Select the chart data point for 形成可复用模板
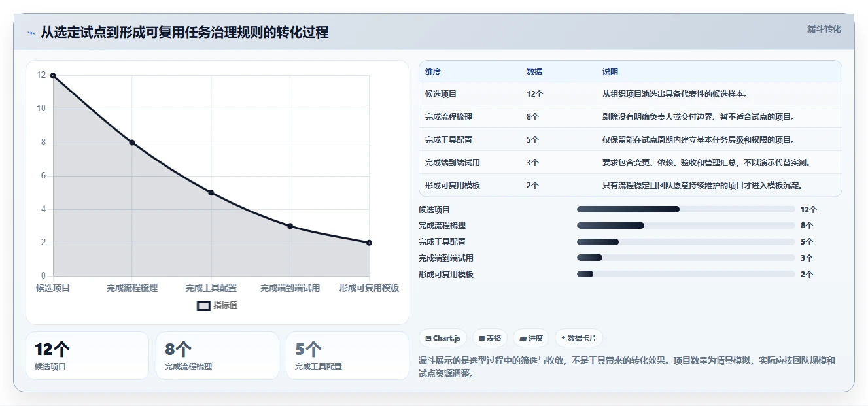Image resolution: width=868 pixels, height=406 pixels. click(x=369, y=243)
